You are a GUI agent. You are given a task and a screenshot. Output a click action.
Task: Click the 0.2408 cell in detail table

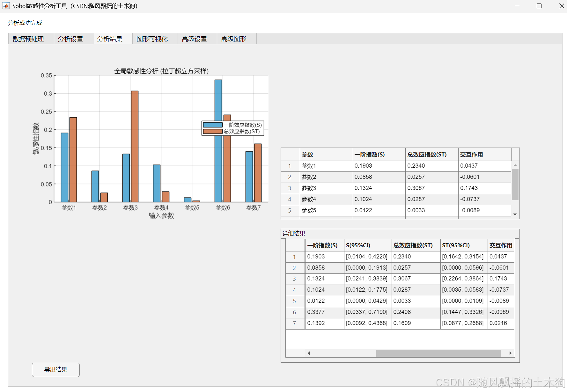(x=416, y=312)
